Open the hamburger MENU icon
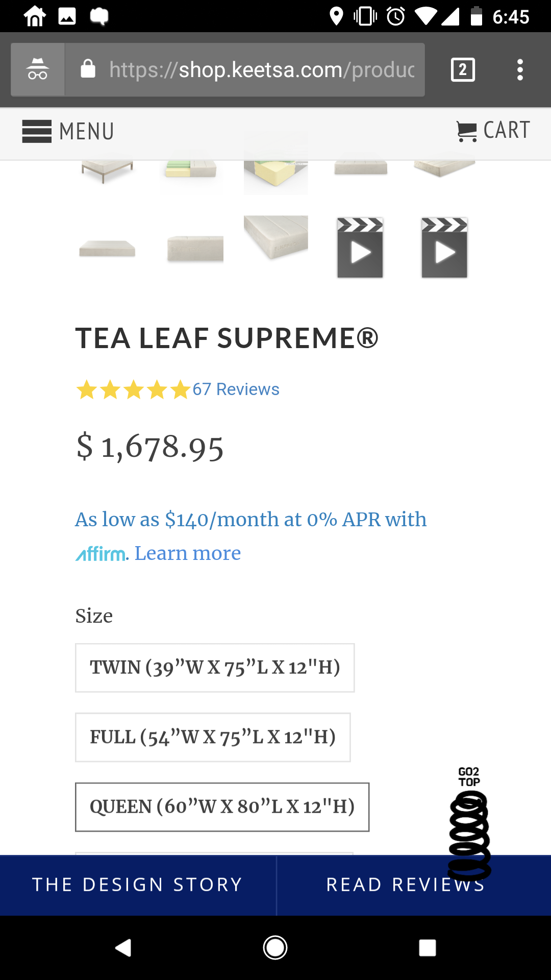The width and height of the screenshot is (551, 980). tap(37, 131)
